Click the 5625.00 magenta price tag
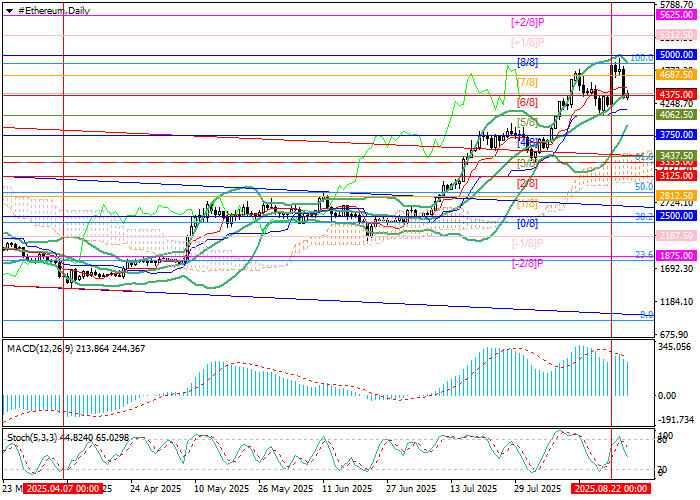The image size is (700, 500). (x=676, y=15)
